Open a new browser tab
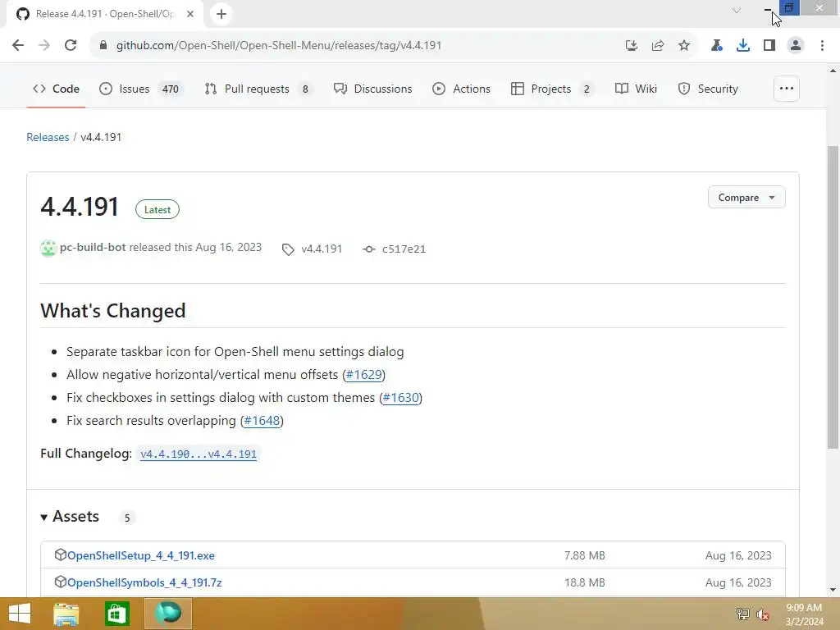The height and width of the screenshot is (630, 840). (x=221, y=14)
